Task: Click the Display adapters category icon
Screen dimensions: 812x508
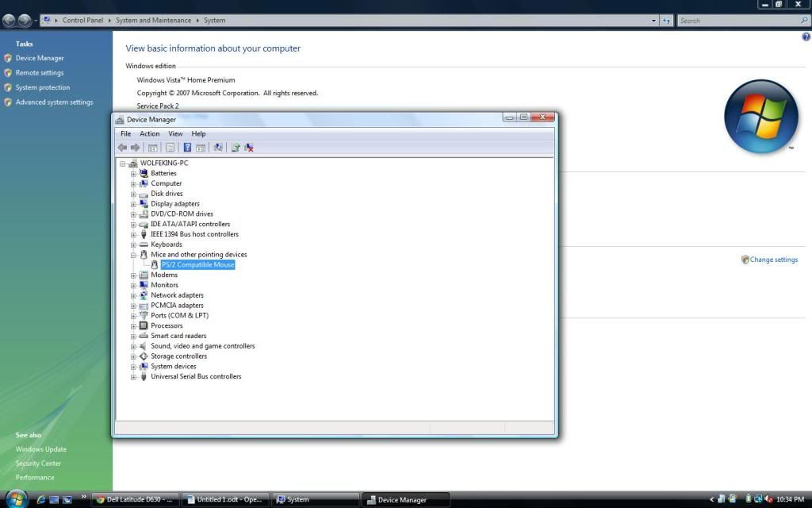Action: (144, 204)
